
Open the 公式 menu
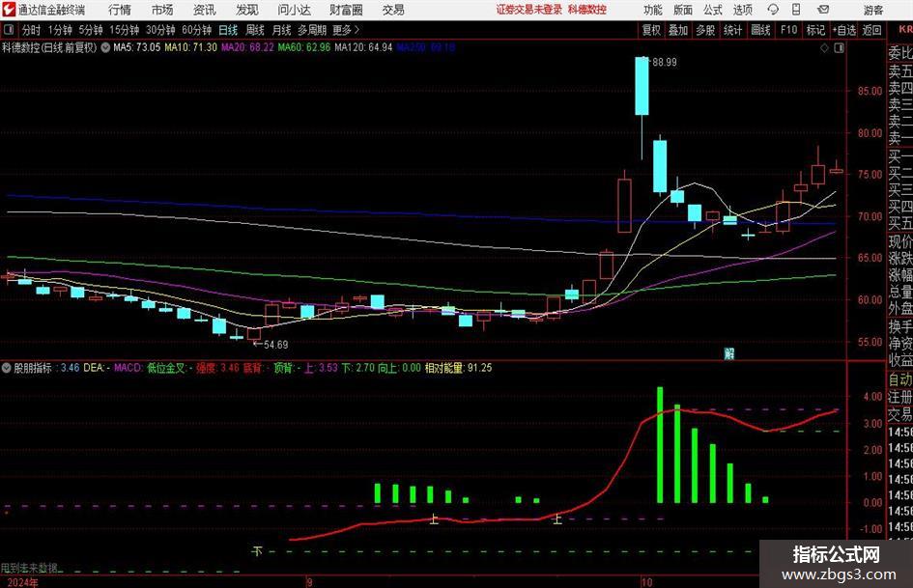712,10
